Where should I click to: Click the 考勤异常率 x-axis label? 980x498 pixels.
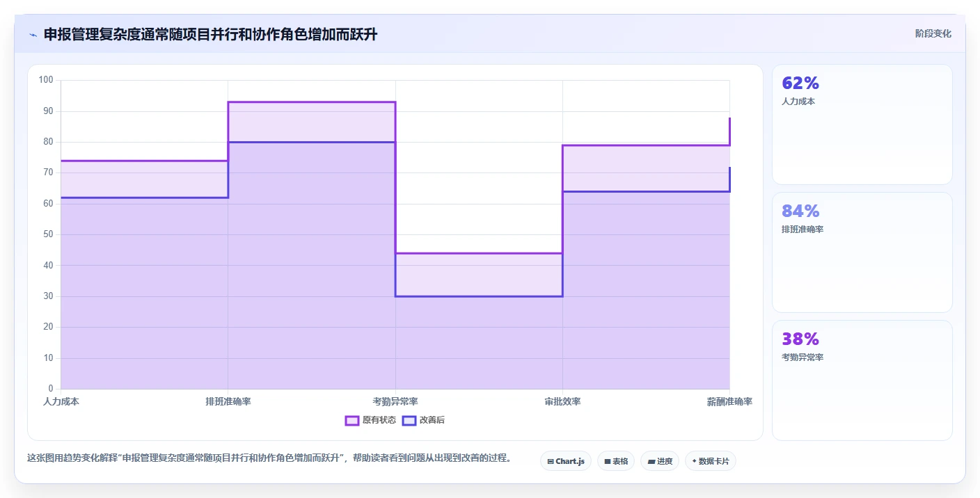[395, 402]
